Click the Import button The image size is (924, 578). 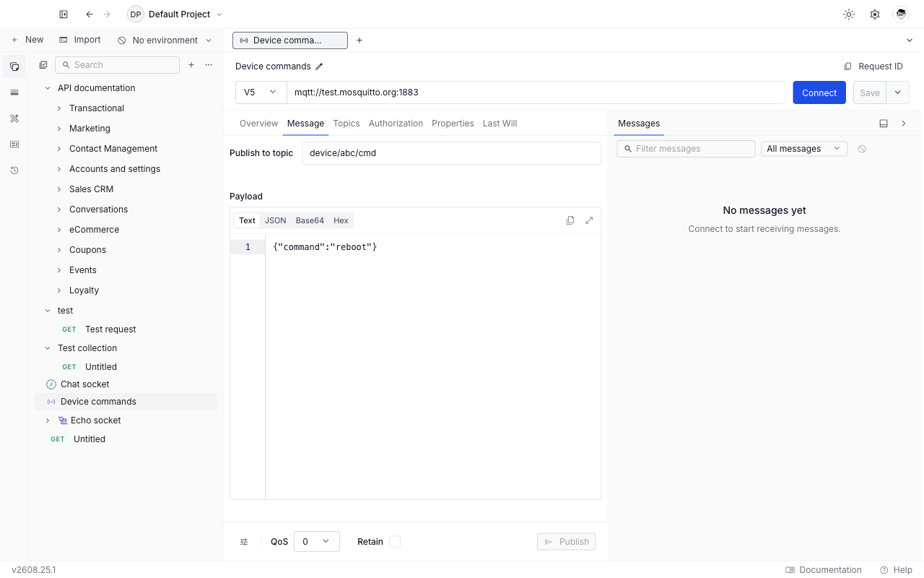click(80, 40)
